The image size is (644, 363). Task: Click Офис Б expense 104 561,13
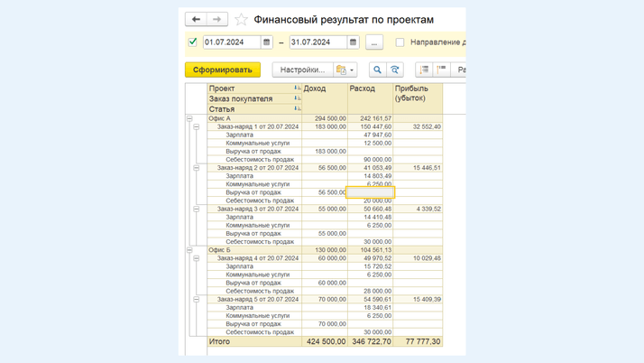click(x=375, y=250)
